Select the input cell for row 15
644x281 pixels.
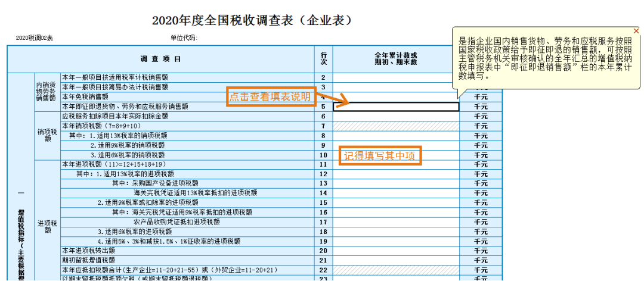(x=396, y=203)
